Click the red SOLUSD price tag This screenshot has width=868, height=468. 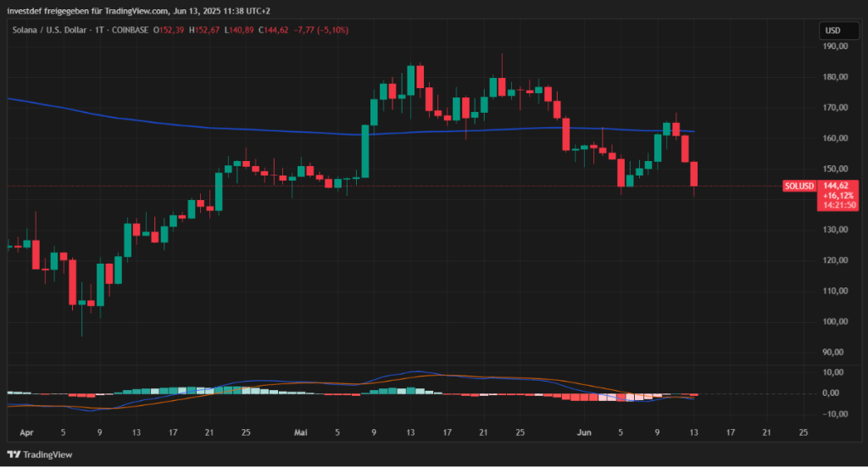(x=799, y=186)
